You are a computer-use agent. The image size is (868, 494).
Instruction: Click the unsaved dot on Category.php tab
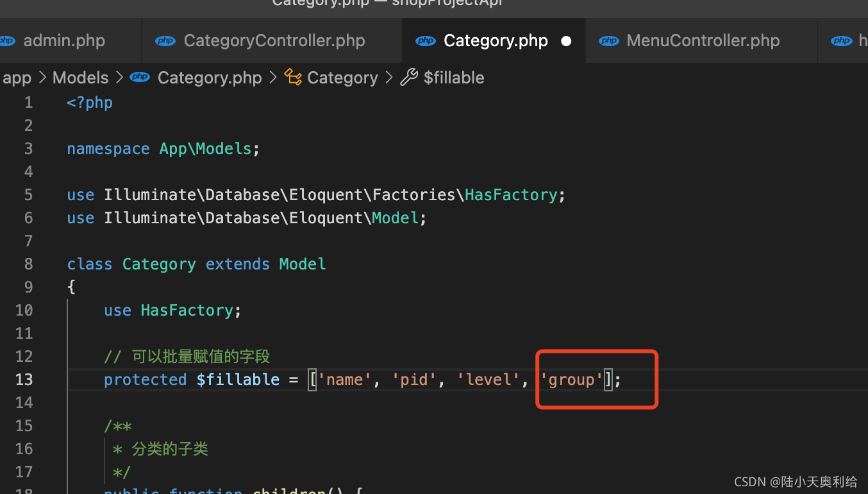click(566, 41)
